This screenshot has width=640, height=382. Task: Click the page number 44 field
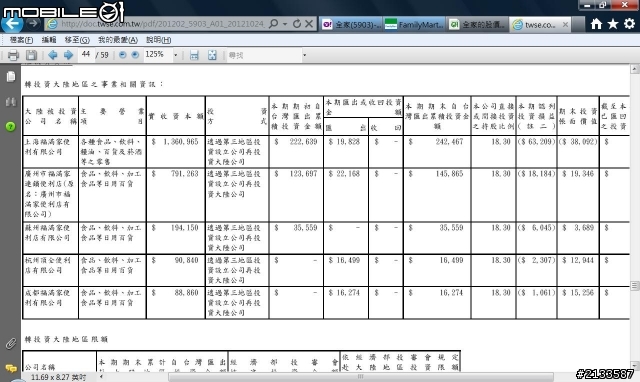[86, 54]
